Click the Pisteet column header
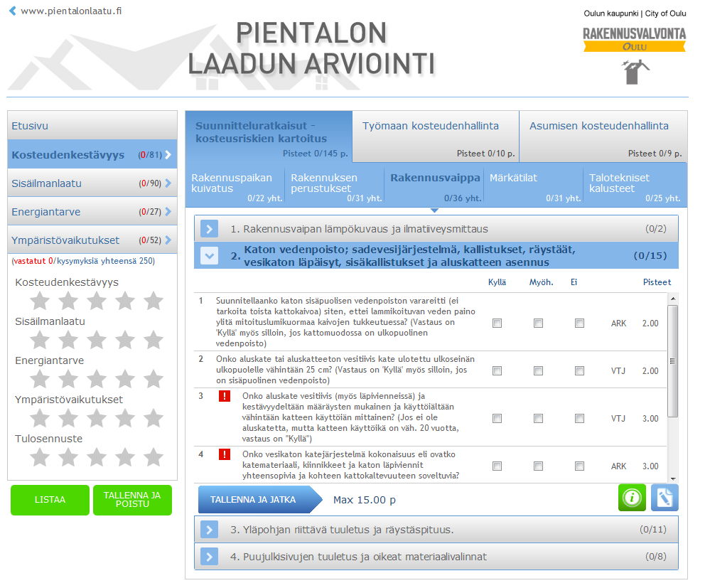Viewport: 710px width, 588px height. (657, 282)
